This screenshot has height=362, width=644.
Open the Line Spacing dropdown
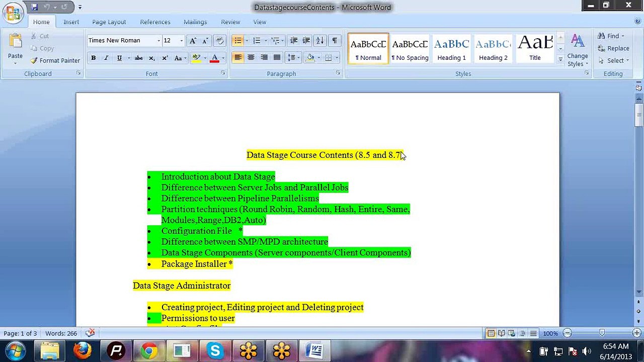coord(292,58)
